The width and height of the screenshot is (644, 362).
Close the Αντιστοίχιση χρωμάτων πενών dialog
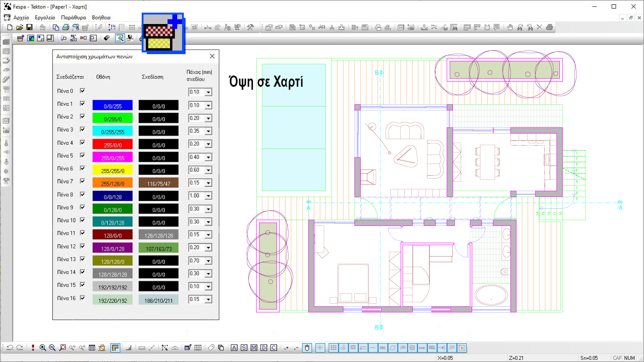(212, 56)
